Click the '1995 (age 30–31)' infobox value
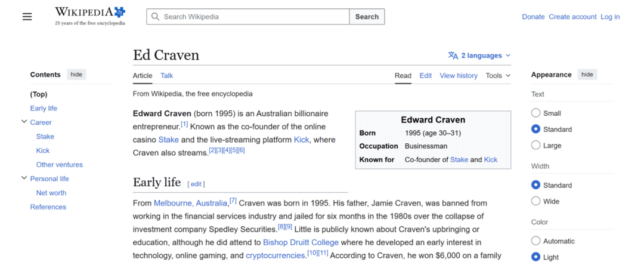This screenshot has height=262, width=644. pos(433,133)
